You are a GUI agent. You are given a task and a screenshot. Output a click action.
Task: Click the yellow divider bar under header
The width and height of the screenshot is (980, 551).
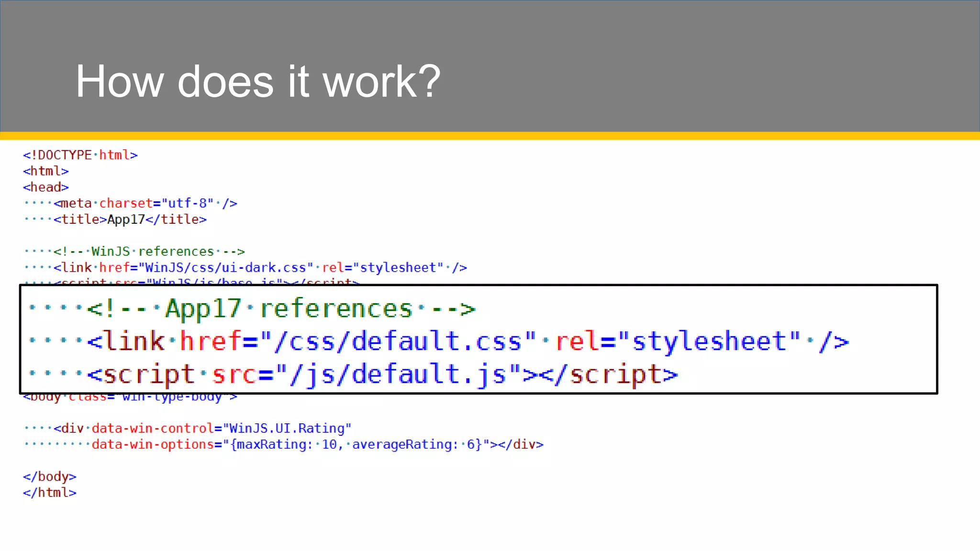(x=490, y=136)
